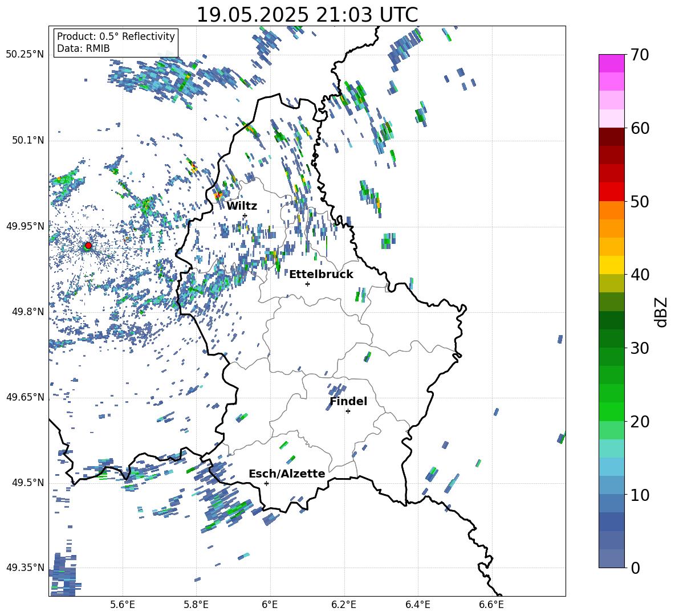Click the 50.1°N latitude label
Image resolution: width=675 pixels, height=616 pixels.
[x=28, y=141]
